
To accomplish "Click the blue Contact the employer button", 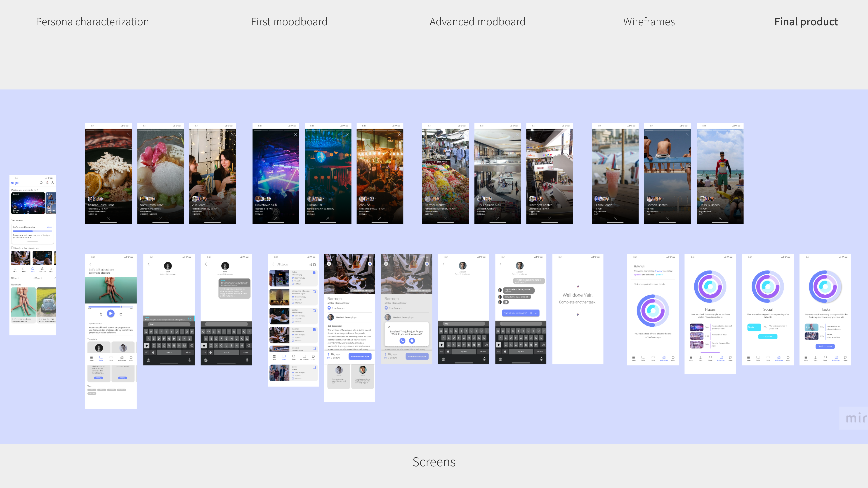I will pyautogui.click(x=360, y=356).
